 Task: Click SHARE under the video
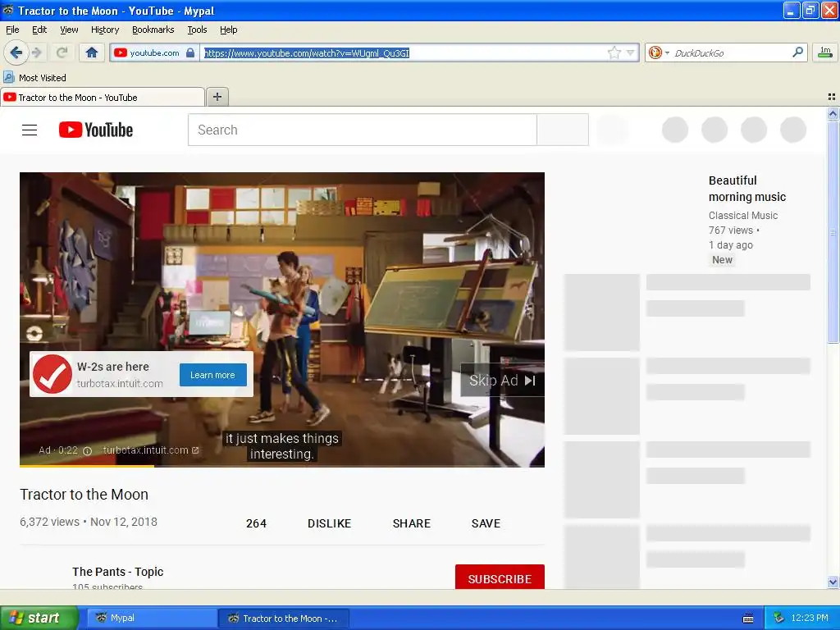coord(412,523)
